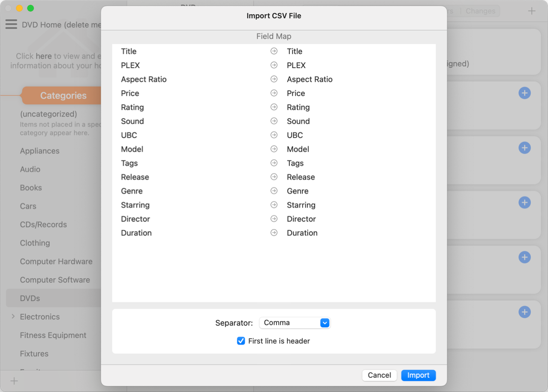
Task: Click the arrow icon next to Aspect Ratio
Action: pyautogui.click(x=274, y=79)
